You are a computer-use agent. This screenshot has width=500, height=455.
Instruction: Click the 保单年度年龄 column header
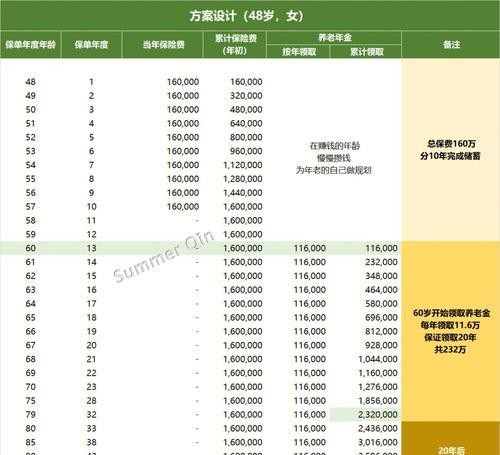pos(30,45)
